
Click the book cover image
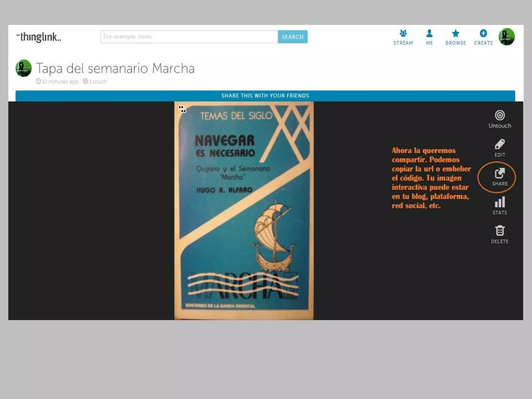244,210
